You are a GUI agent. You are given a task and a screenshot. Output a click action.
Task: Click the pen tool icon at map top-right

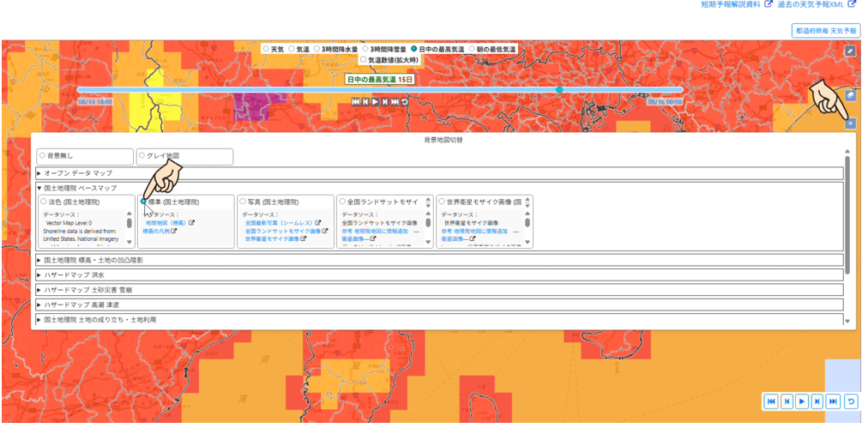tap(849, 51)
